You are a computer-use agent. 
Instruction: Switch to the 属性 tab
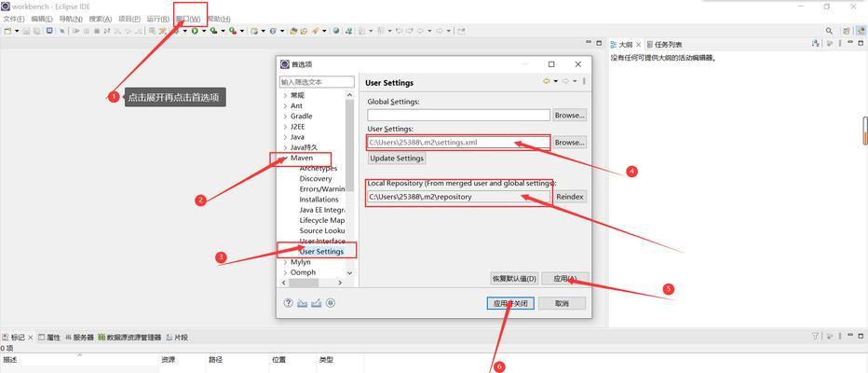(49, 337)
